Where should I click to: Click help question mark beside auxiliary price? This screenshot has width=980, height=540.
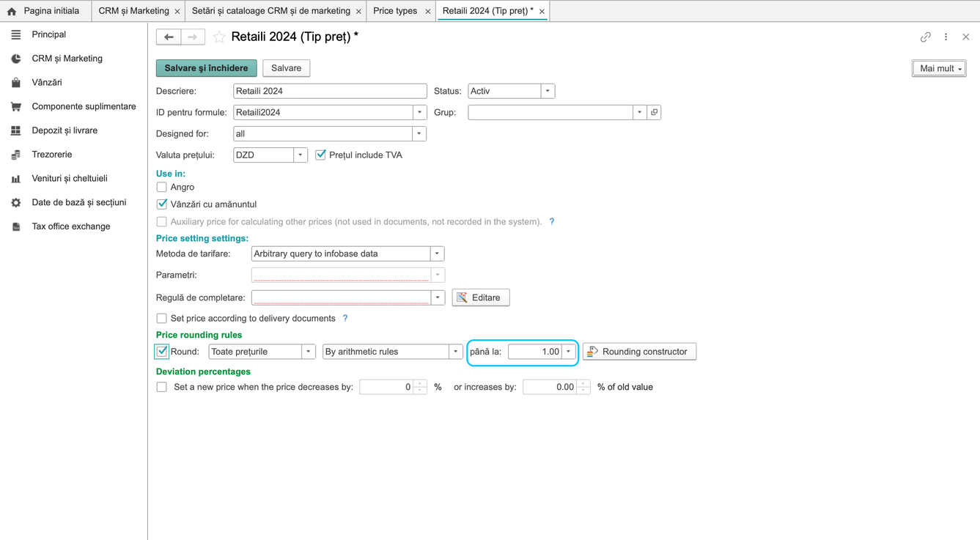tap(552, 221)
